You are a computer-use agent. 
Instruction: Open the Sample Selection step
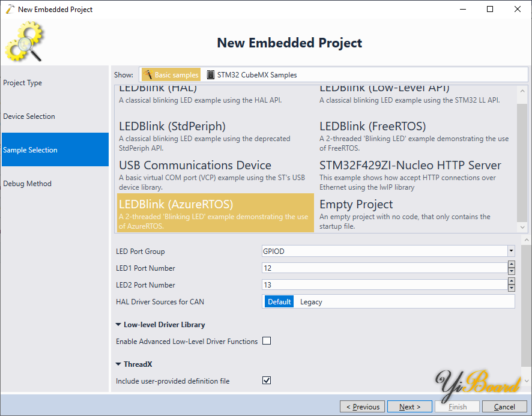(55, 149)
